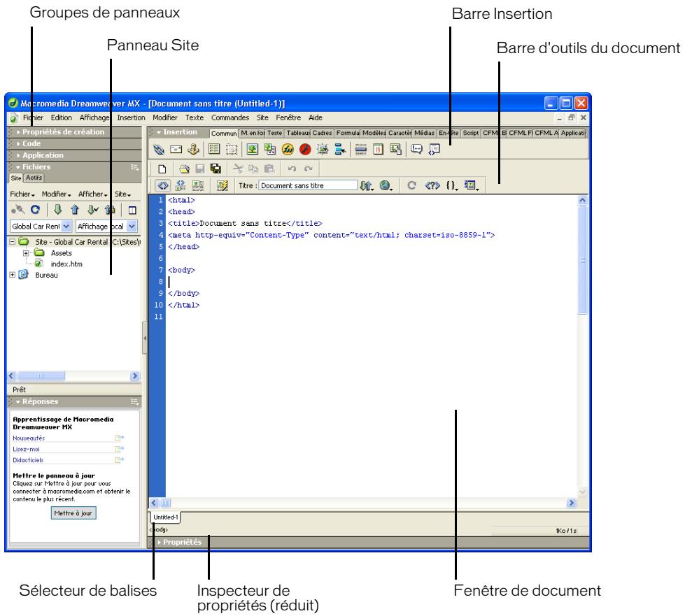Select the draw layer icon

tap(232, 150)
